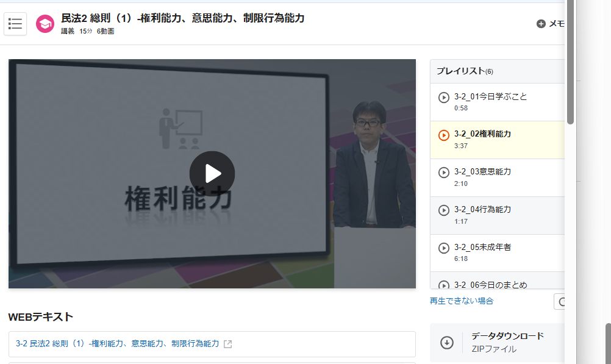Click the plus icon beside メモ
The height and width of the screenshot is (364, 611).
click(x=541, y=24)
